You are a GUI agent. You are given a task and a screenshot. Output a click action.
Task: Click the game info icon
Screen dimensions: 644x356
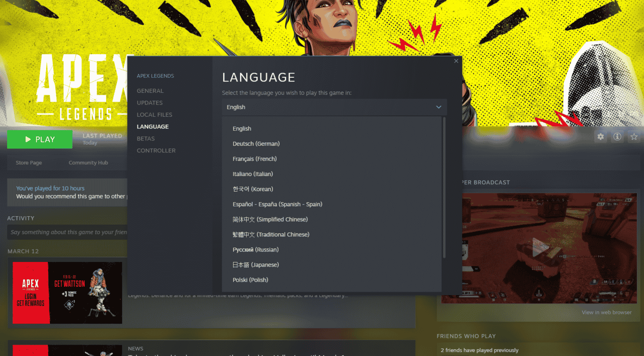pyautogui.click(x=617, y=136)
